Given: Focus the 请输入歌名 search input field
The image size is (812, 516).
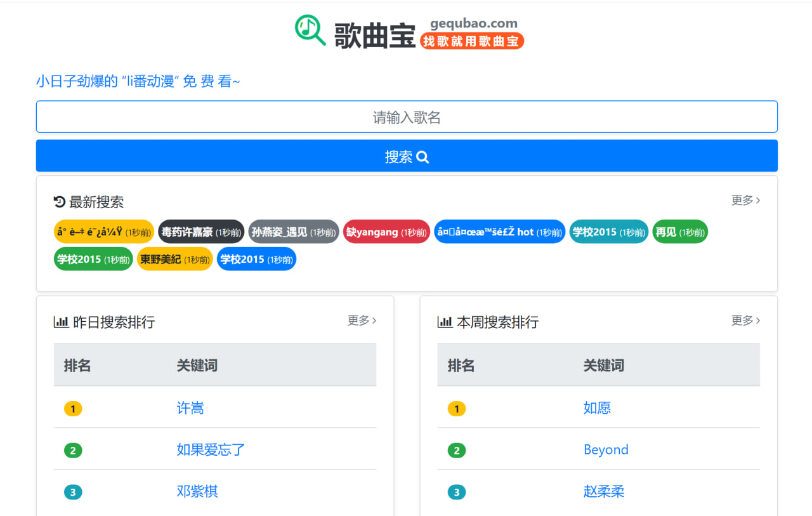Looking at the screenshot, I should 407,117.
